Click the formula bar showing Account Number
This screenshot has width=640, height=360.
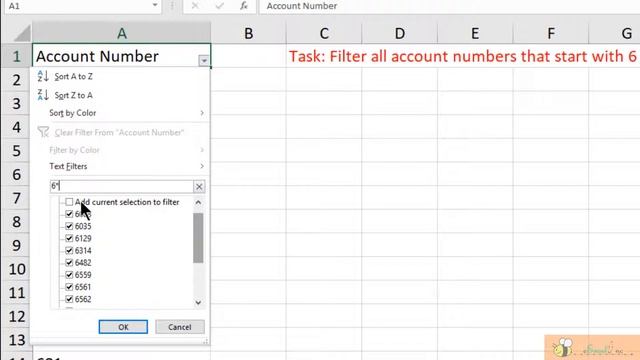coord(449,6)
